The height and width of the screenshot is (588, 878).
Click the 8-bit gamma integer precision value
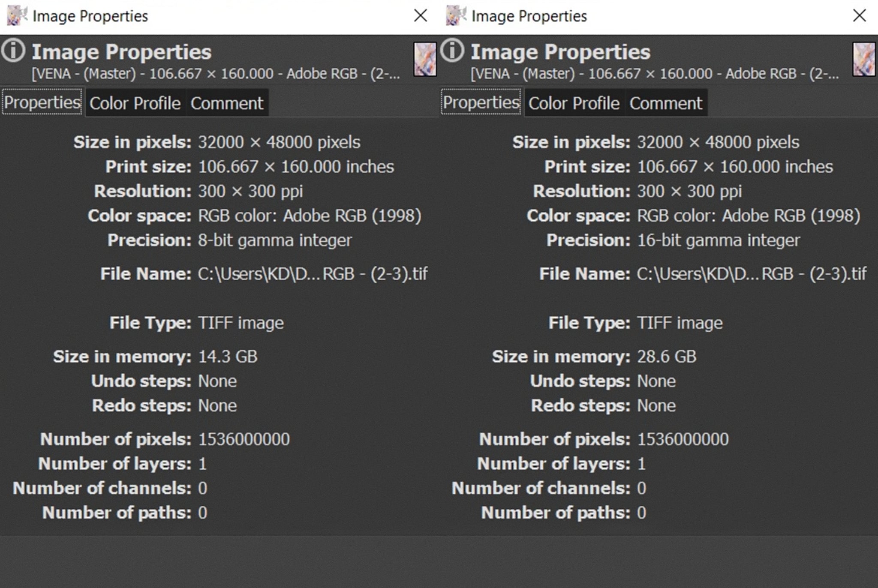tap(275, 240)
